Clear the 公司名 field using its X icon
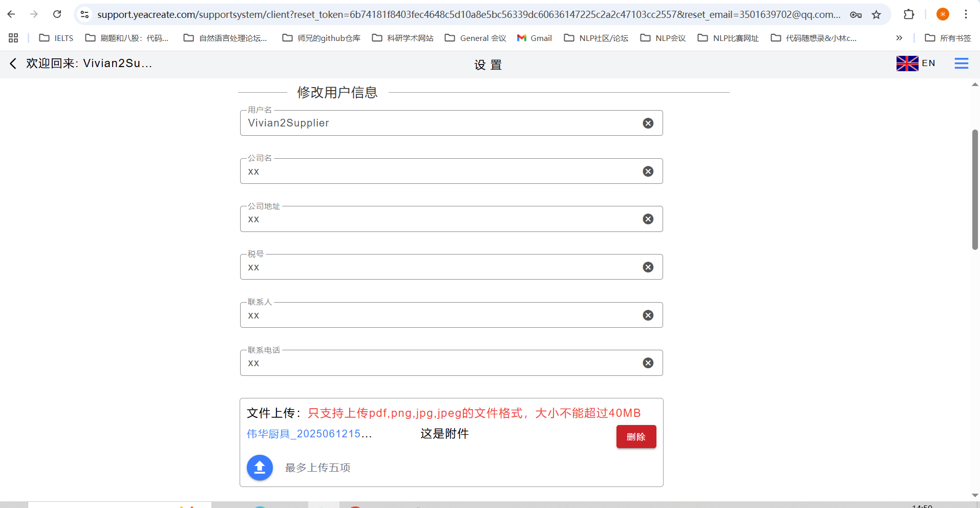The image size is (980, 508). point(648,172)
